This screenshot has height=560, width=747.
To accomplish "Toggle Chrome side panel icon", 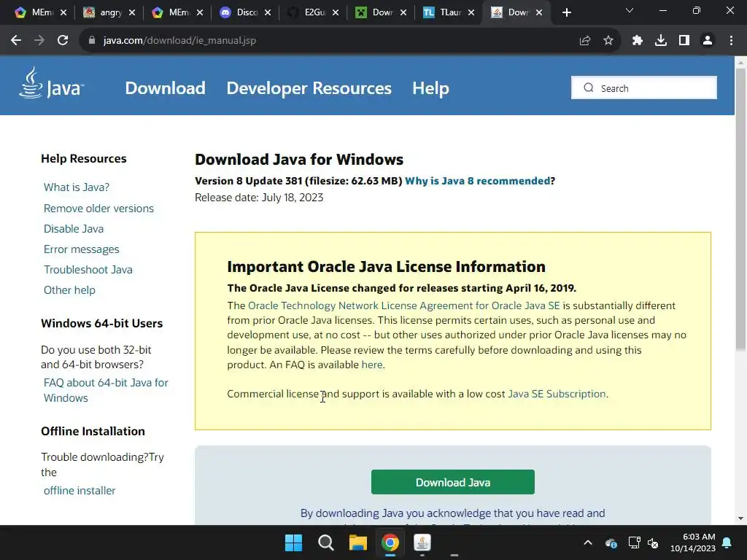I will pos(684,41).
